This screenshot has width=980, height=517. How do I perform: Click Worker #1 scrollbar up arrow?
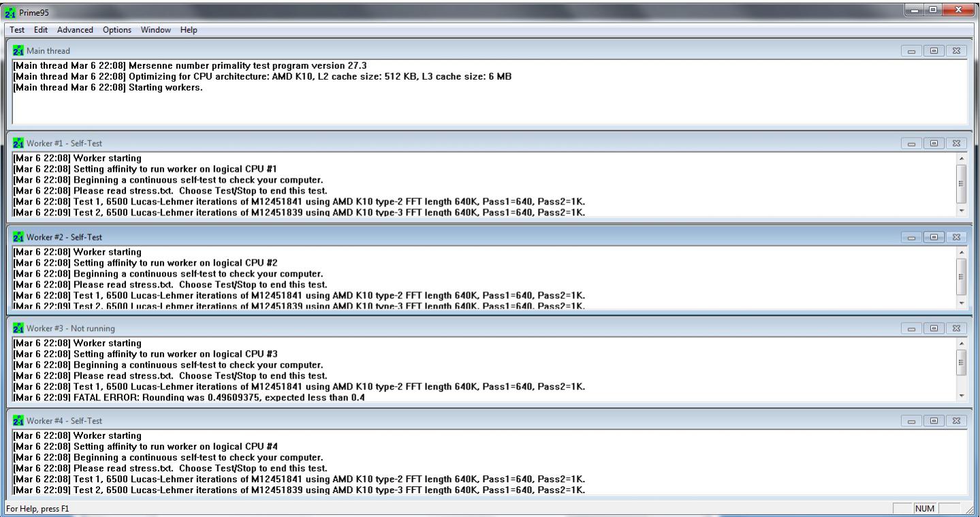click(961, 158)
